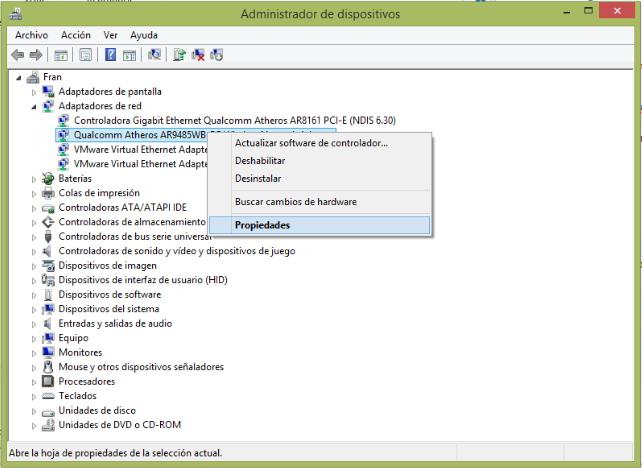Image resolution: width=642 pixels, height=468 pixels.
Task: Select Controladora Gigabit Ethernet Qualcomm Atheros AR8161
Action: click(235, 120)
